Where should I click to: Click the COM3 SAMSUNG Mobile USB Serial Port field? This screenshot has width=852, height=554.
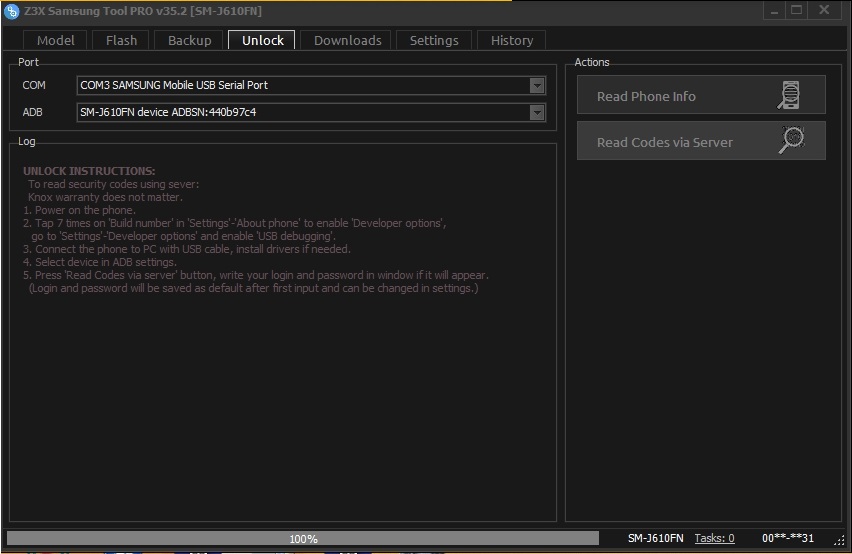(x=311, y=85)
